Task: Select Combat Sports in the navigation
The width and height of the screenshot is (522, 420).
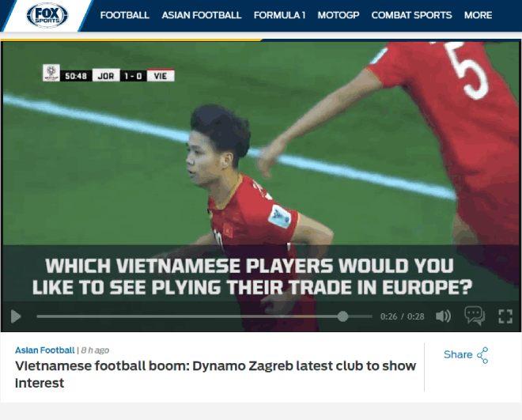Action: 411,15
